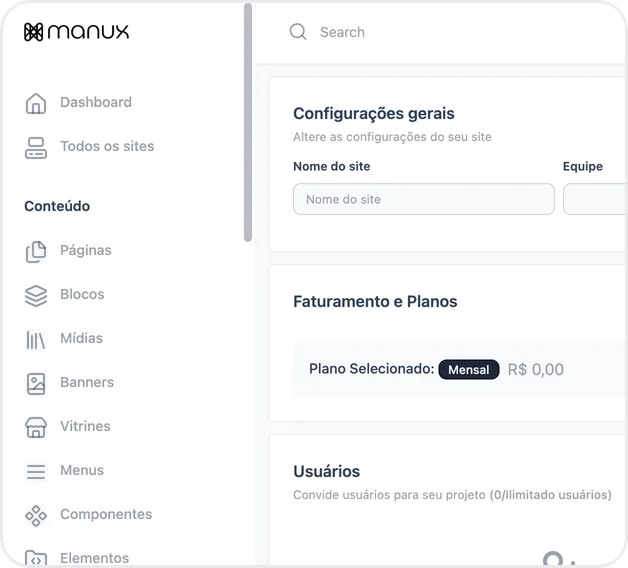Click the sidebar vertical scrollbar

(248, 120)
